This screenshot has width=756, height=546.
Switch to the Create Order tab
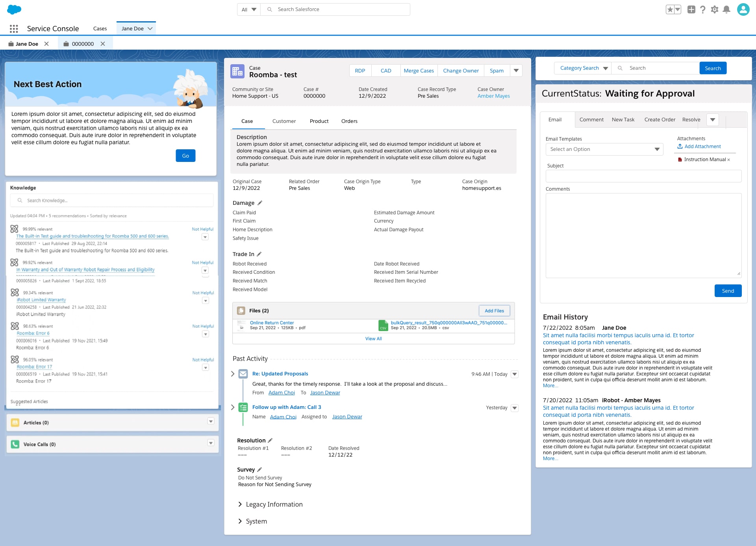(x=660, y=119)
